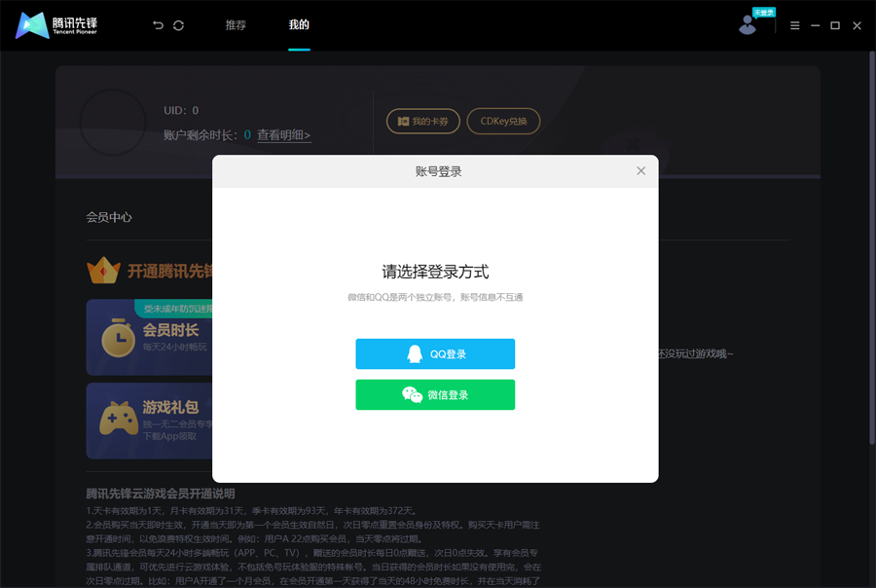Refresh the page with the reload icon
This screenshot has width=876, height=588.
[x=178, y=25]
